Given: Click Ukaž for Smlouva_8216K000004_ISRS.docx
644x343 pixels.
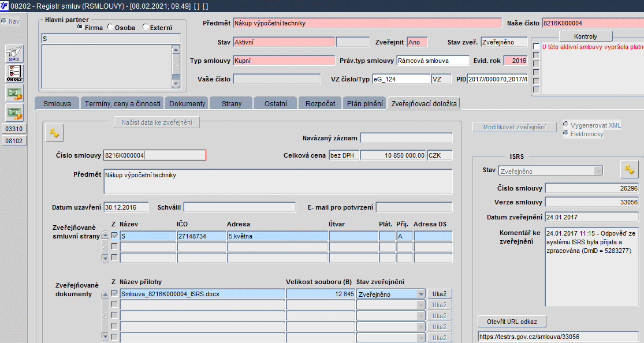Looking at the screenshot, I should point(440,294).
